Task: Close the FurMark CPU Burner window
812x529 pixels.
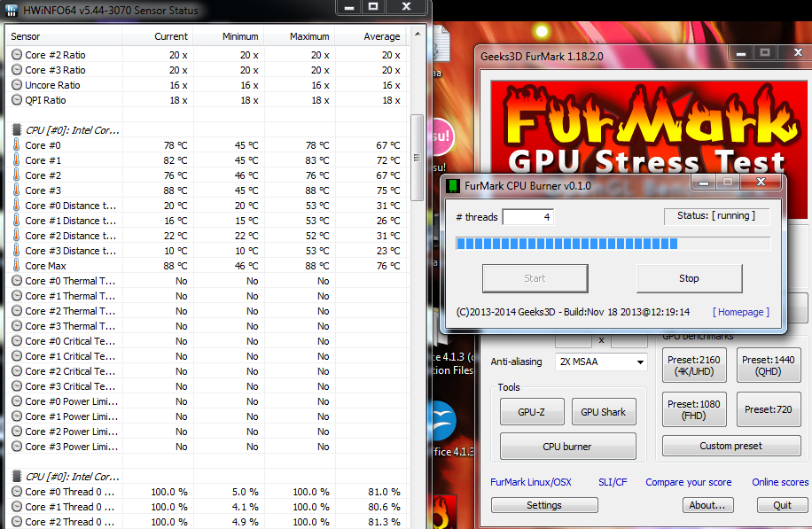Action: tap(761, 182)
